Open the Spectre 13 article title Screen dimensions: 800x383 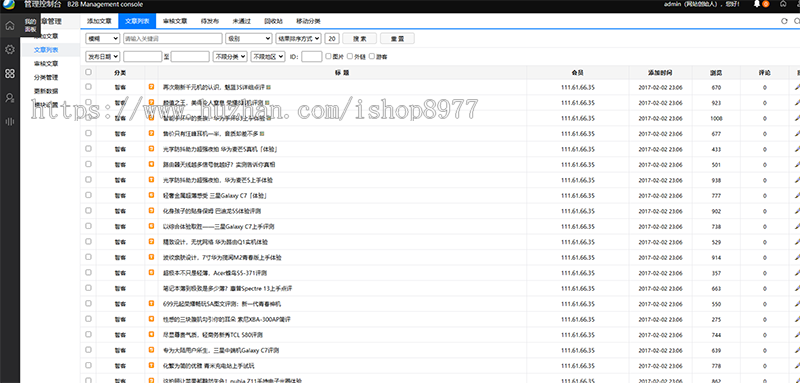(227, 288)
